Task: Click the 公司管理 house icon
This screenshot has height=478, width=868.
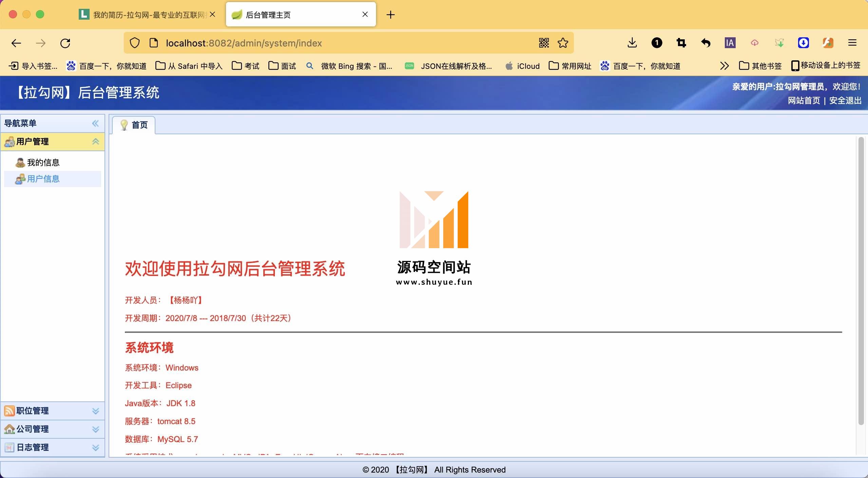Action: (x=10, y=429)
